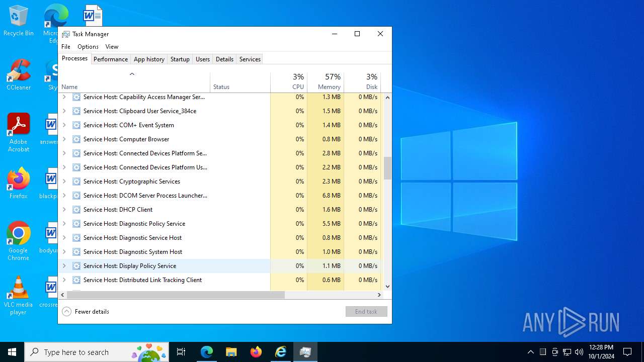Open File Explorer from the taskbar
Viewport: 644px width, 362px height.
(231, 352)
